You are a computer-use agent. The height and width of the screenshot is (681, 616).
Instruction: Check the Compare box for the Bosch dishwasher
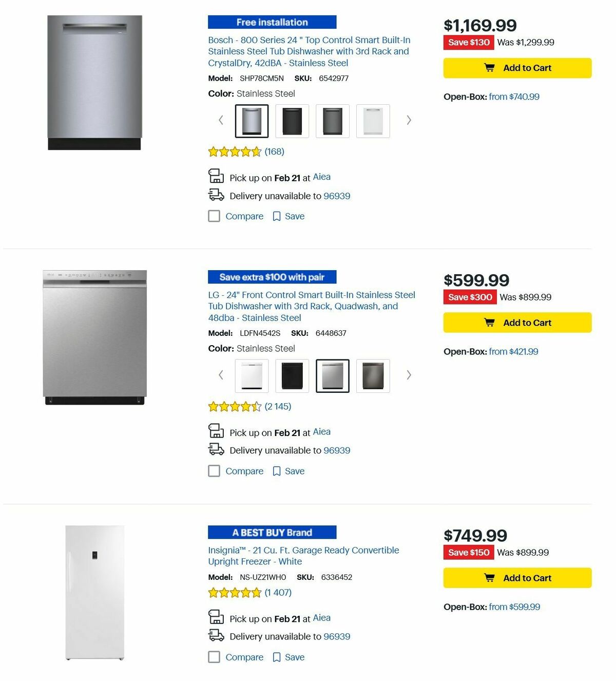pyautogui.click(x=214, y=216)
